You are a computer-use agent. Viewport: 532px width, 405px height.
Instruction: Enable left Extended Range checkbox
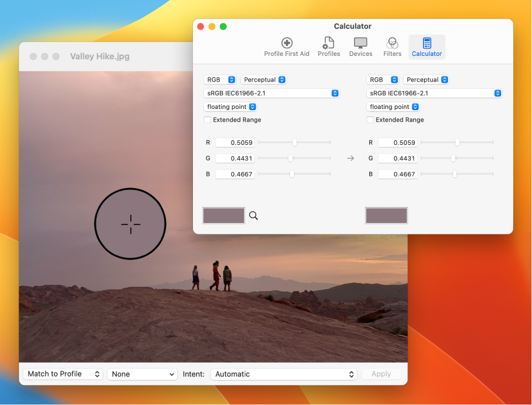point(207,120)
